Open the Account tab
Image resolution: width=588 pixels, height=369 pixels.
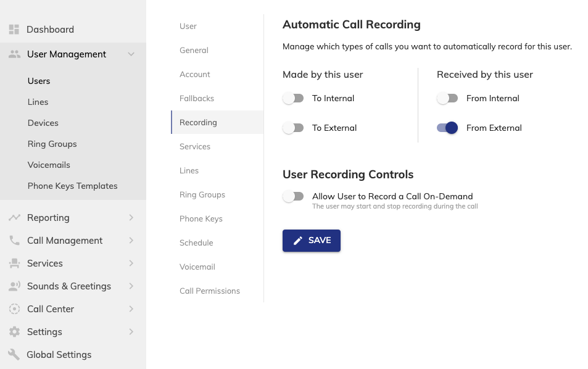(218, 74)
